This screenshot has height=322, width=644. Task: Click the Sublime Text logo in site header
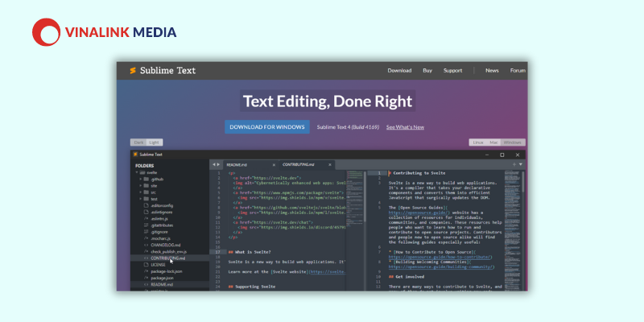coord(163,70)
